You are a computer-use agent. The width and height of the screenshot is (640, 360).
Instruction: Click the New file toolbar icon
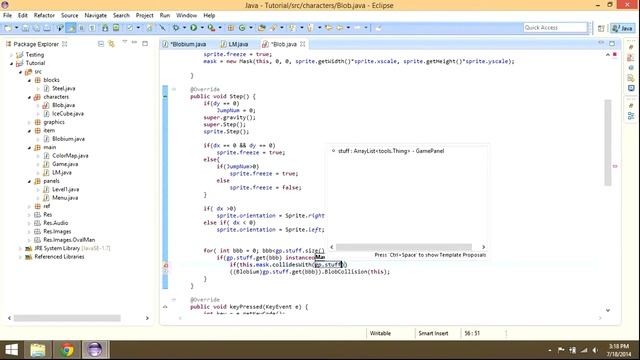tap(7, 28)
